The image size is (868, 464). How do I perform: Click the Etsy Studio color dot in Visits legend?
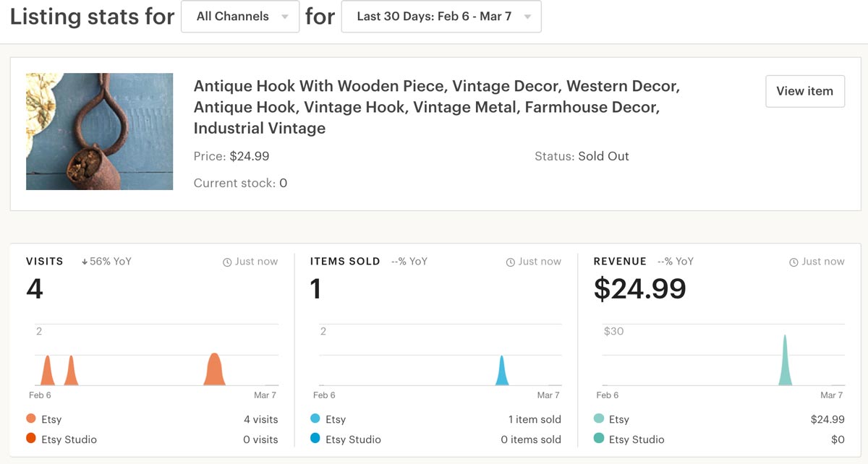(31, 439)
